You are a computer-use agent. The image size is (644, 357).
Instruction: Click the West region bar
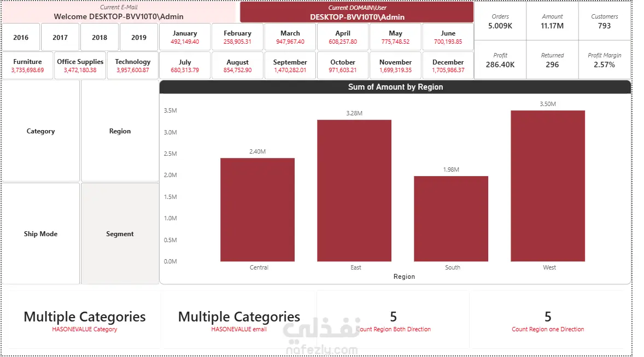[548, 186]
